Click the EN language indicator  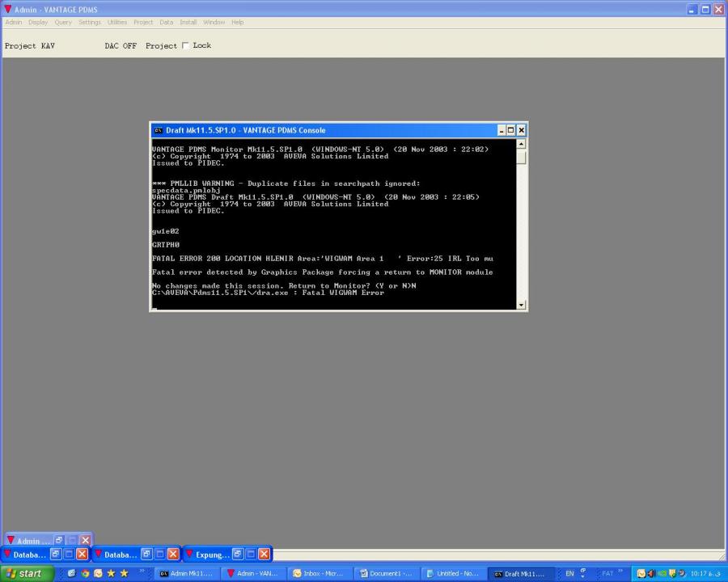569,574
